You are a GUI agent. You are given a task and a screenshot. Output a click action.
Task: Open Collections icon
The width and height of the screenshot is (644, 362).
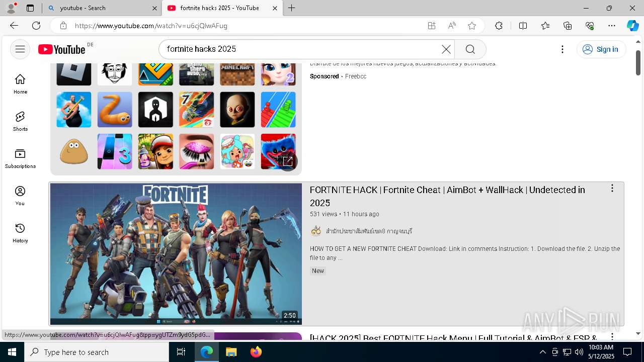(x=568, y=26)
